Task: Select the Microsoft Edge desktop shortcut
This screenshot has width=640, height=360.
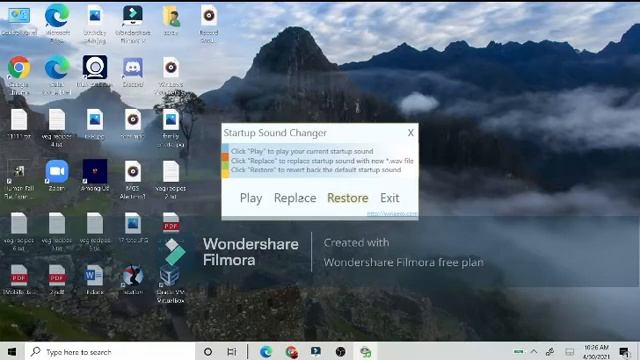Action: pos(57,23)
